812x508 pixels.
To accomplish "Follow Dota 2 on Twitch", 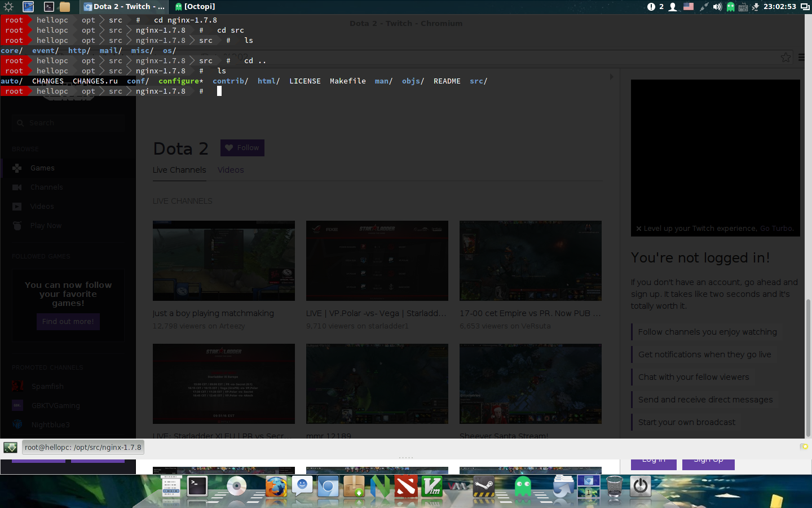I will point(242,148).
